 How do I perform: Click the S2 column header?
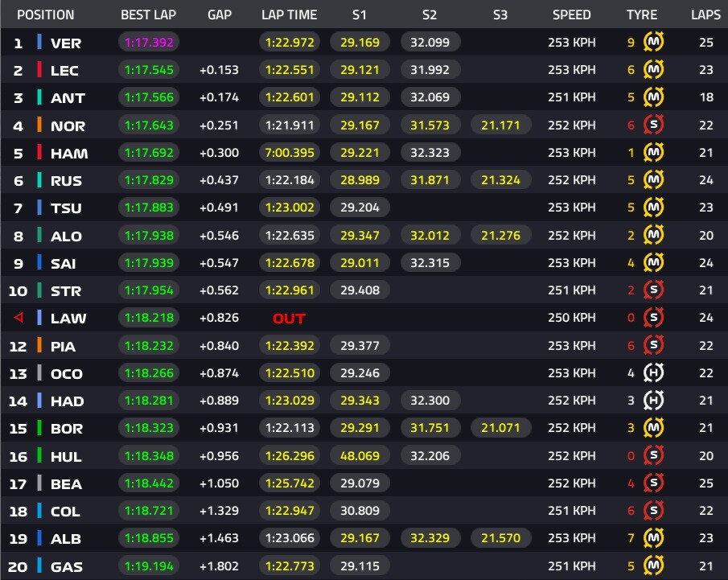coord(430,14)
